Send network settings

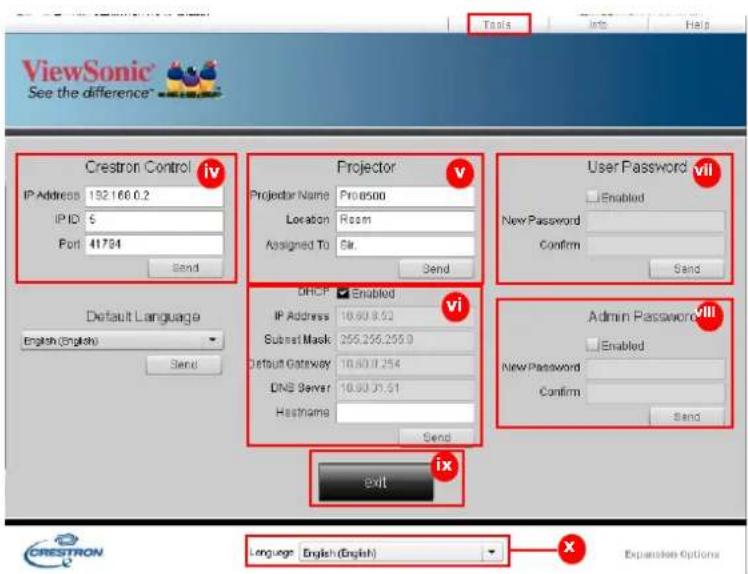tap(436, 437)
